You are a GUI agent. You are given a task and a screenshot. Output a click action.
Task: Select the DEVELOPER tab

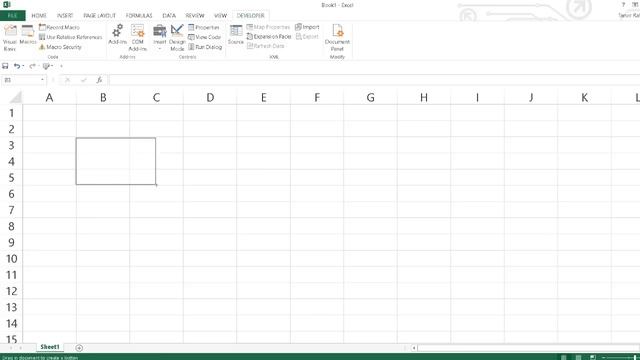(x=251, y=16)
